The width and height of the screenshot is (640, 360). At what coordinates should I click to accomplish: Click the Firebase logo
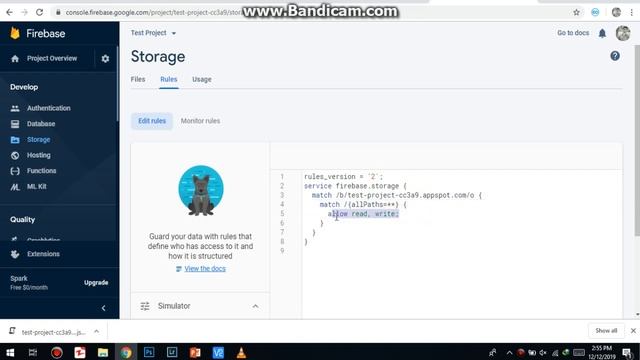[38, 33]
